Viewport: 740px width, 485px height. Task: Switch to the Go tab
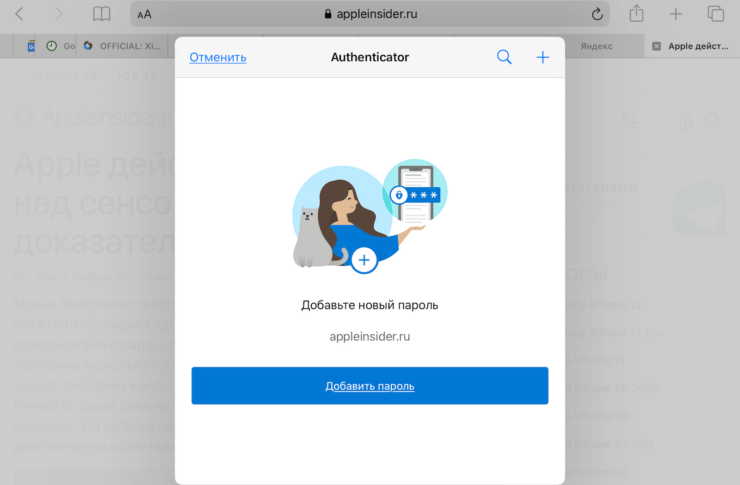[x=60, y=46]
